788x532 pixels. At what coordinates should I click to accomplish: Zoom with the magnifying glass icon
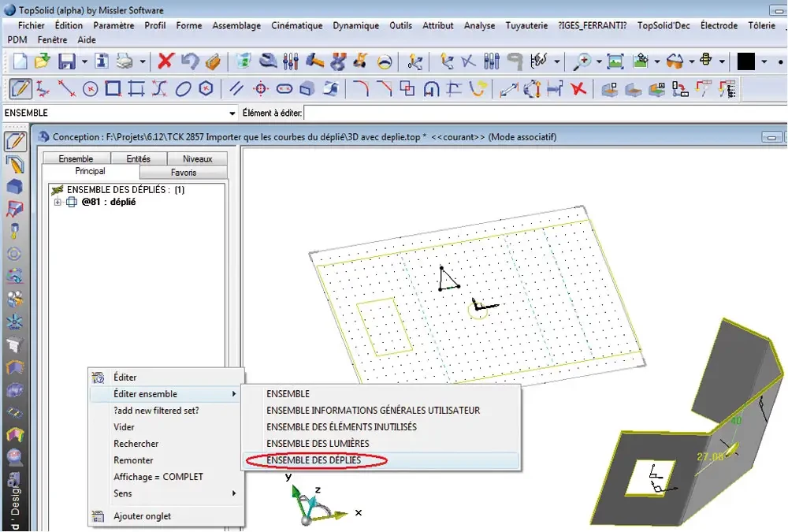tap(582, 61)
